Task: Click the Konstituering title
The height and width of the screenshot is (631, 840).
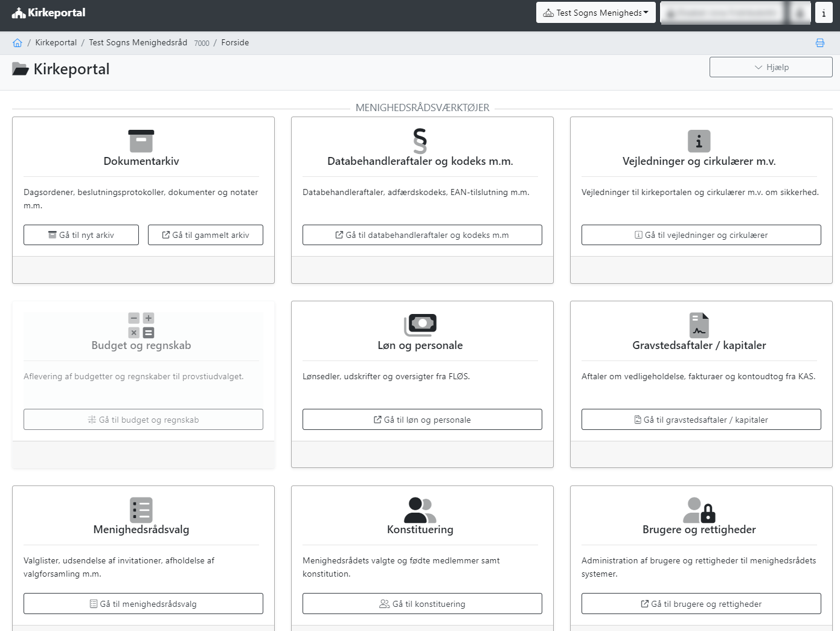Action: [x=420, y=530]
